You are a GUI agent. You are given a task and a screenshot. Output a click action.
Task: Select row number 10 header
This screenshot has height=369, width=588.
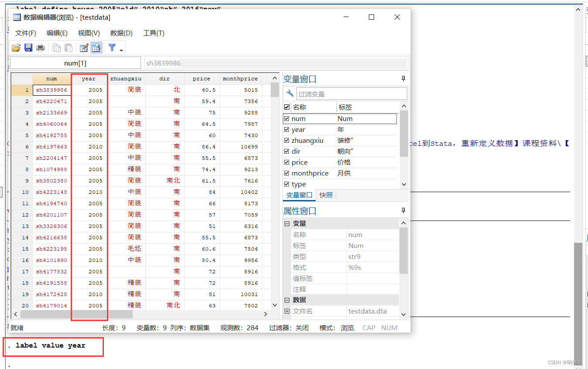21,192
